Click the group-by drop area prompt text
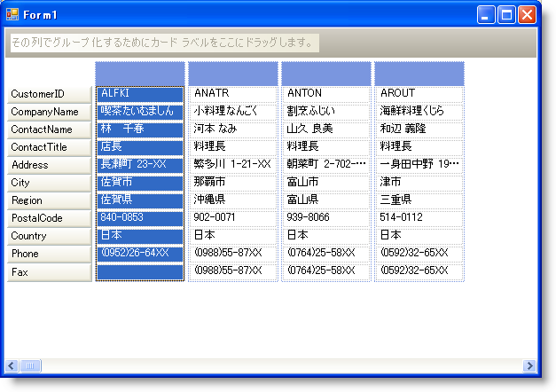556x392 pixels. 165,43
